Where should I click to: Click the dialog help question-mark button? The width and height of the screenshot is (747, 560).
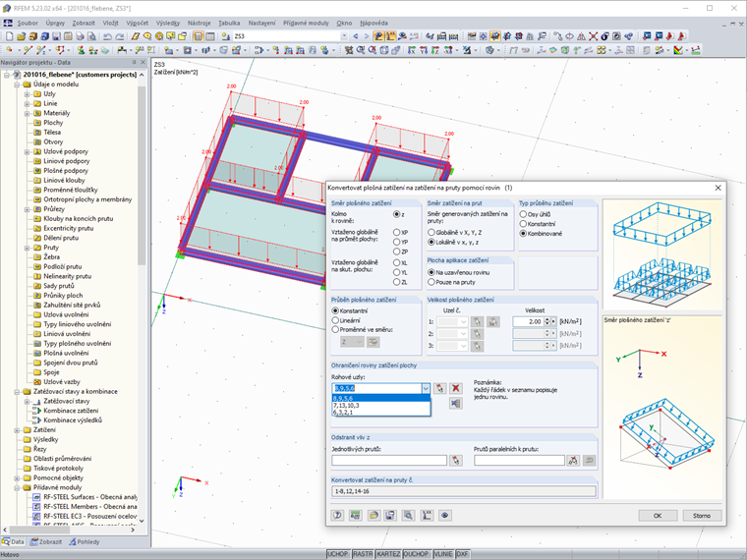338,515
